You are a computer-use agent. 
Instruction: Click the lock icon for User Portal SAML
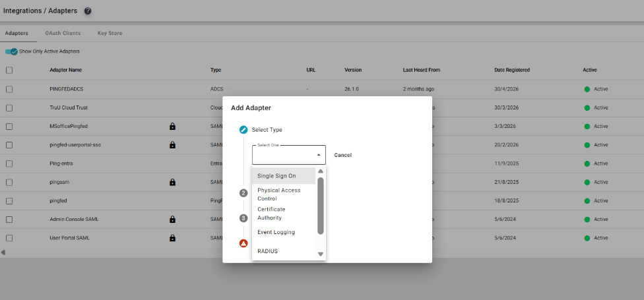pyautogui.click(x=172, y=238)
